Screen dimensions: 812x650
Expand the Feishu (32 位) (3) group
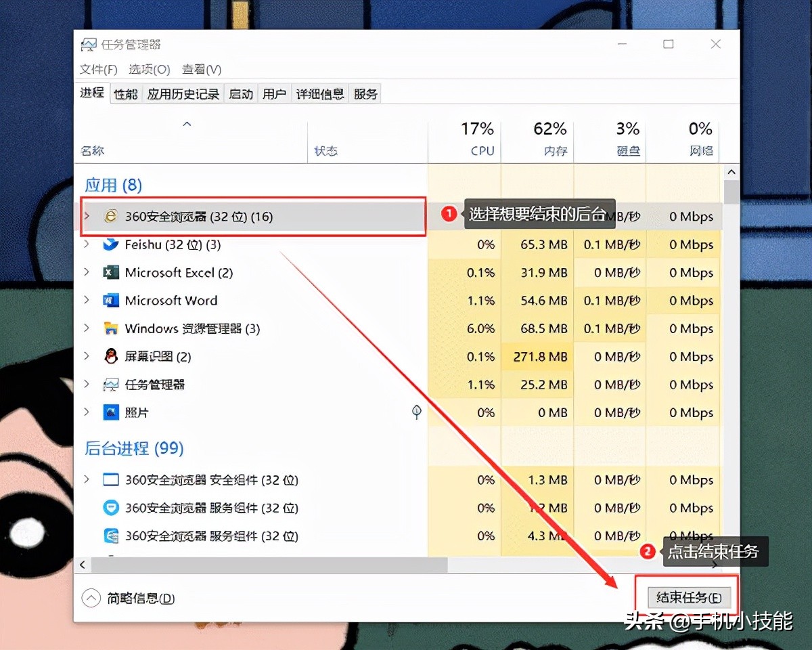[x=87, y=244]
